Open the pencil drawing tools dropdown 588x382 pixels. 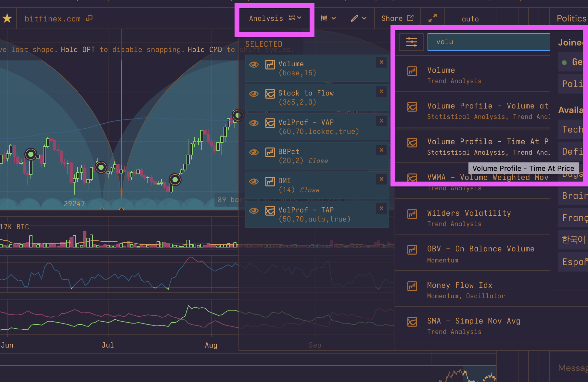pyautogui.click(x=358, y=19)
